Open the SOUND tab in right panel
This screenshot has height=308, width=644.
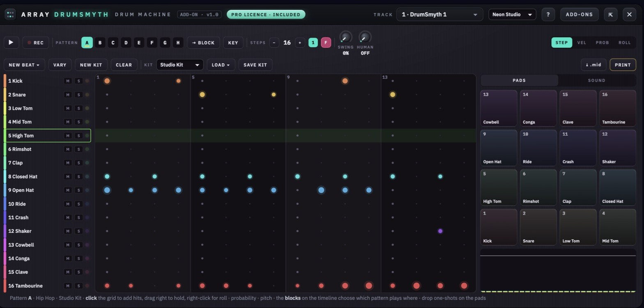pos(596,80)
